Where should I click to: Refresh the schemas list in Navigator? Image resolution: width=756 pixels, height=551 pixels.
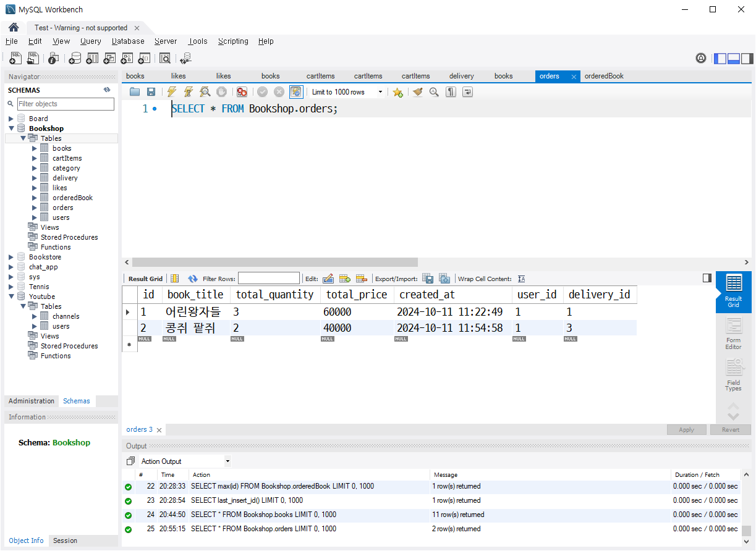(107, 90)
